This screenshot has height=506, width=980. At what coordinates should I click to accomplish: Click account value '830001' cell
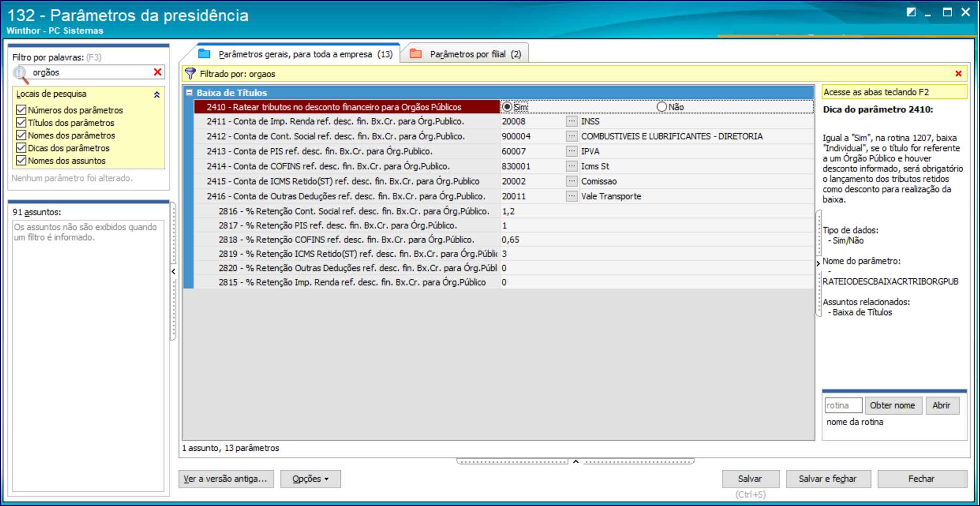[533, 166]
